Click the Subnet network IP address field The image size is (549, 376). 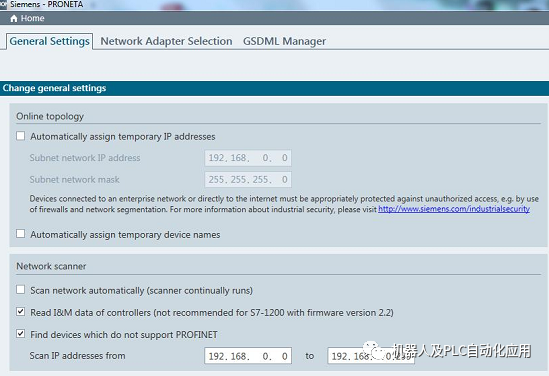[248, 158]
